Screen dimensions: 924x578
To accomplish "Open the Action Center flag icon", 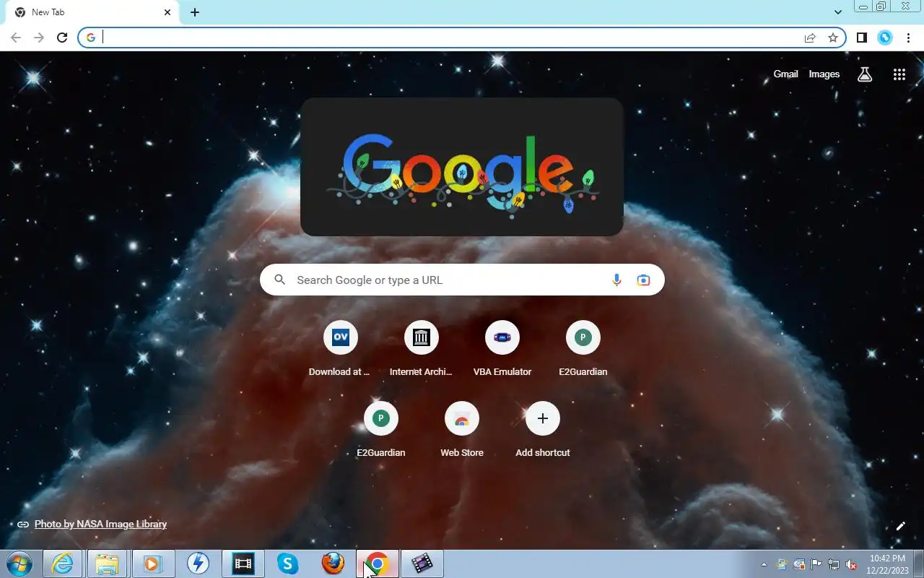I will coord(816,564).
